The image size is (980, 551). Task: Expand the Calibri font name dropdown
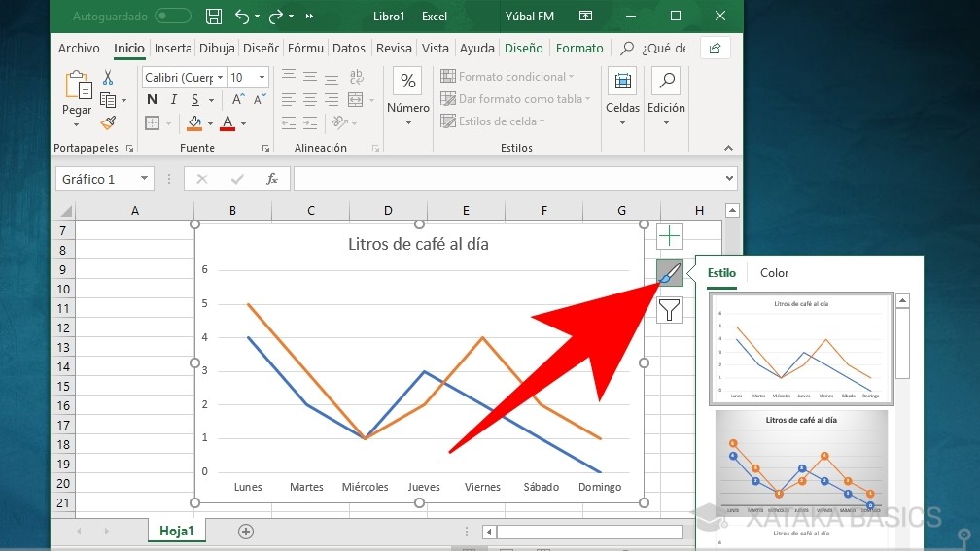pyautogui.click(x=220, y=78)
